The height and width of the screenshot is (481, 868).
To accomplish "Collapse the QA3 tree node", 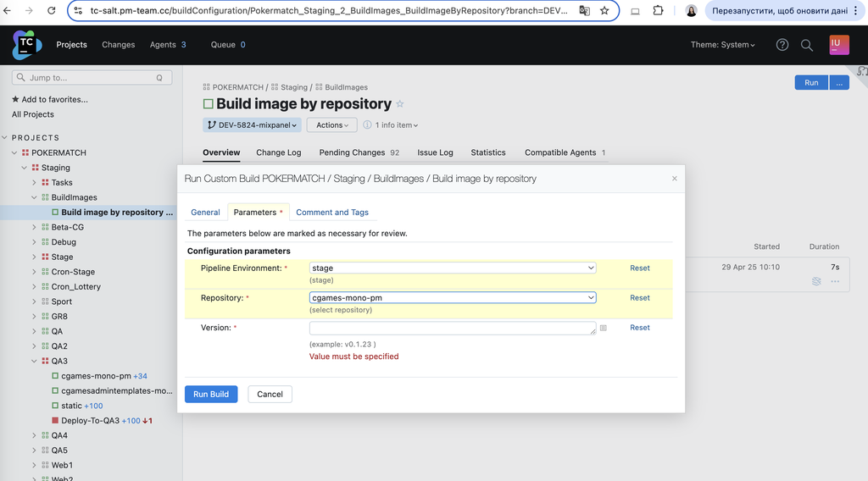I will [x=34, y=361].
